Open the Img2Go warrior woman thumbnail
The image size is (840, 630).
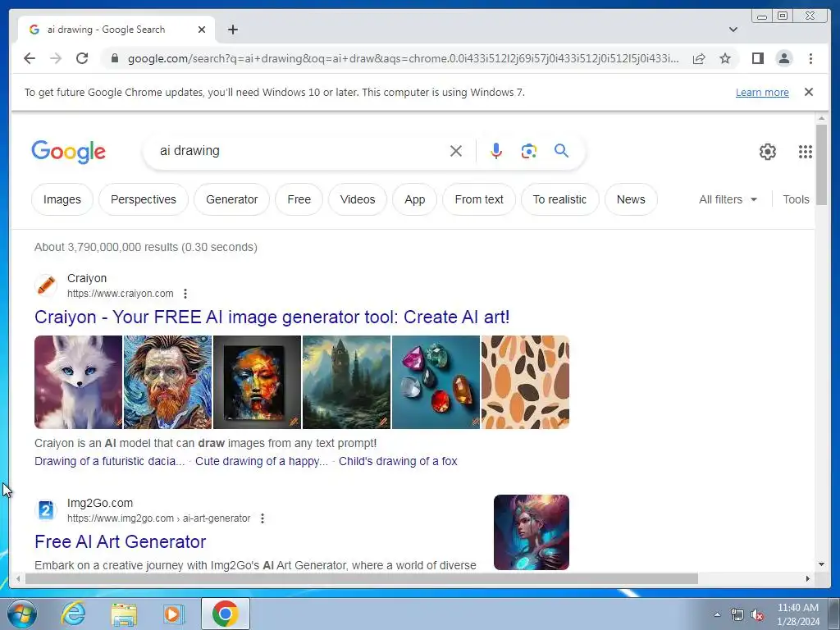[x=532, y=532]
